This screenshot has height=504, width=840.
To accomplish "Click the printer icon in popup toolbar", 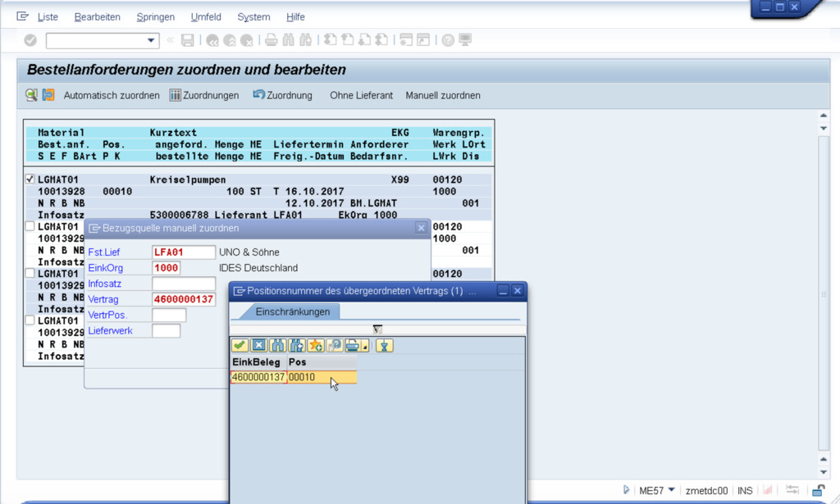I will 352,346.
